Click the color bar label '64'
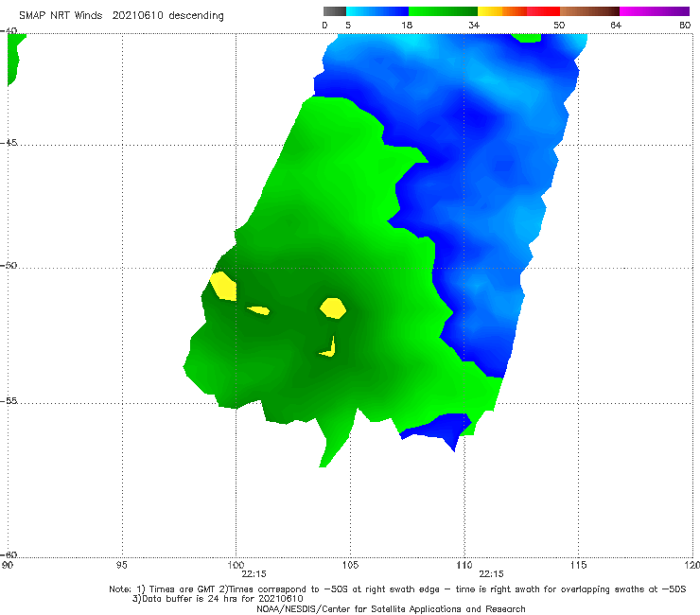700x615 pixels. pyautogui.click(x=616, y=26)
